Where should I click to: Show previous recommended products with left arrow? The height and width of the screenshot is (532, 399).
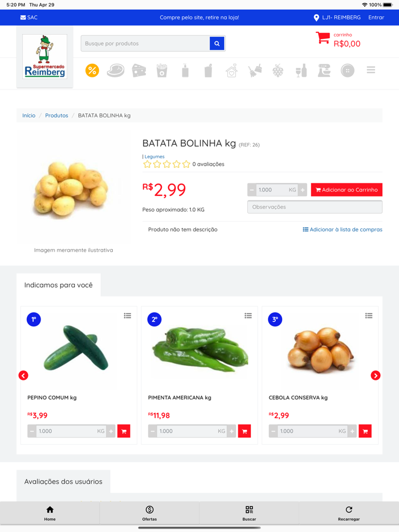[x=23, y=375]
